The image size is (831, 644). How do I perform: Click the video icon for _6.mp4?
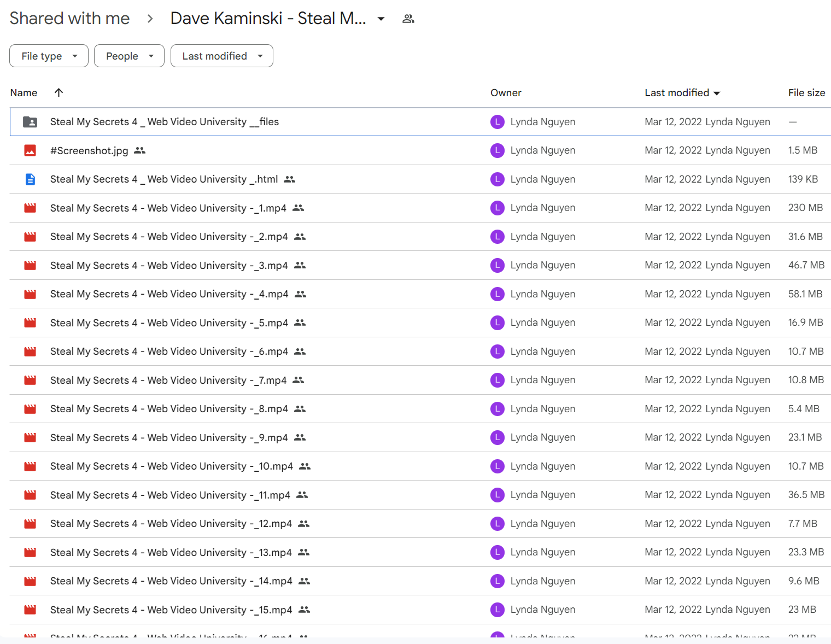point(30,352)
